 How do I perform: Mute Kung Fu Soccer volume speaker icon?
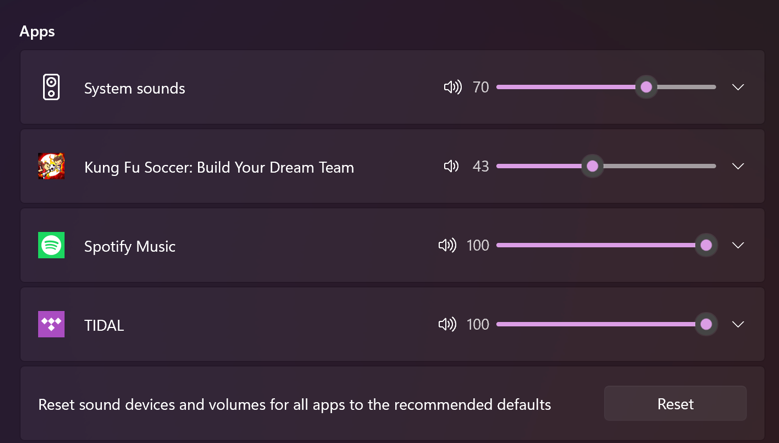(451, 166)
